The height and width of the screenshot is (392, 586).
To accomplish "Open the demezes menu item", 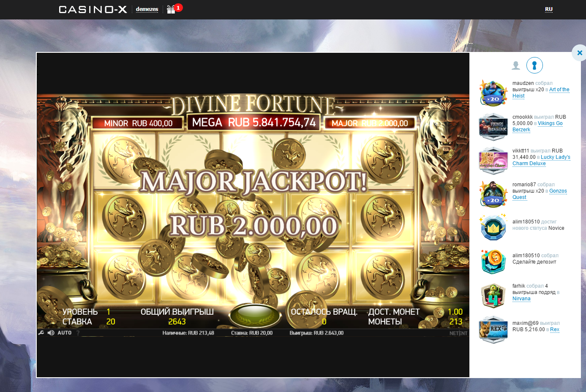I will click(147, 9).
